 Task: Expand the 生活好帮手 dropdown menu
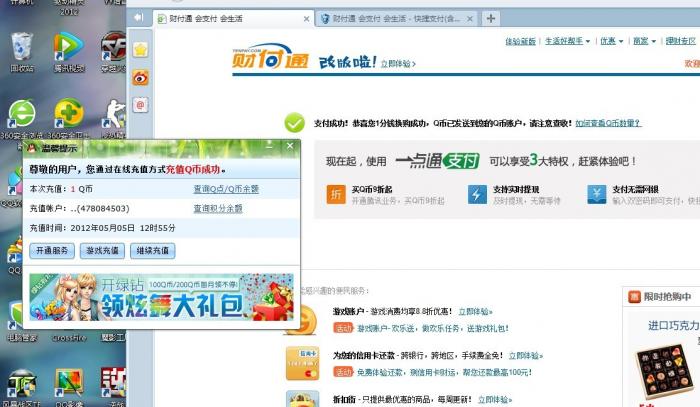coord(567,41)
